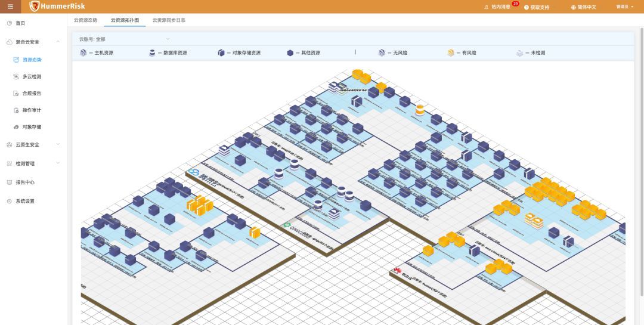Click the 获取支持 link
Image resolution: width=644 pixels, height=325 pixels.
540,7
